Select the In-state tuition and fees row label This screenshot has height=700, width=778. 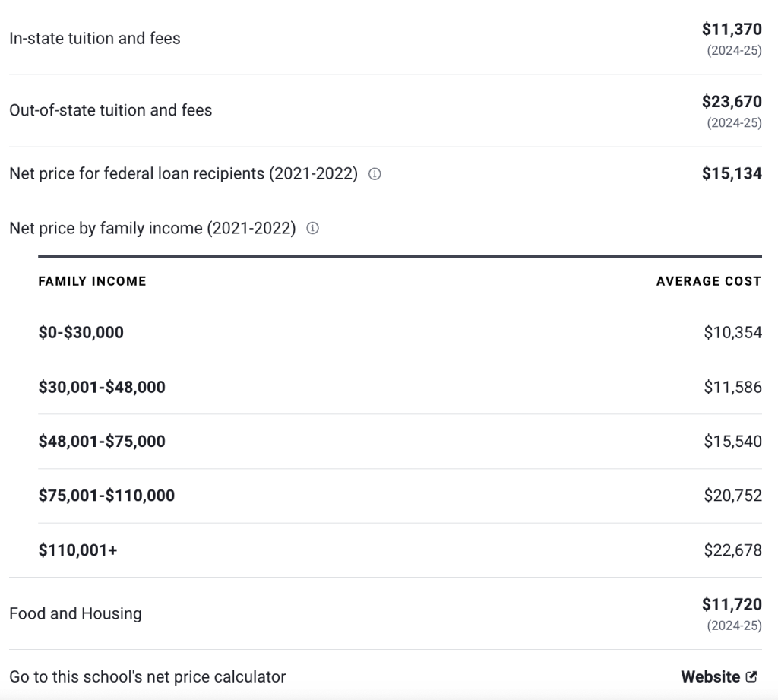click(94, 38)
